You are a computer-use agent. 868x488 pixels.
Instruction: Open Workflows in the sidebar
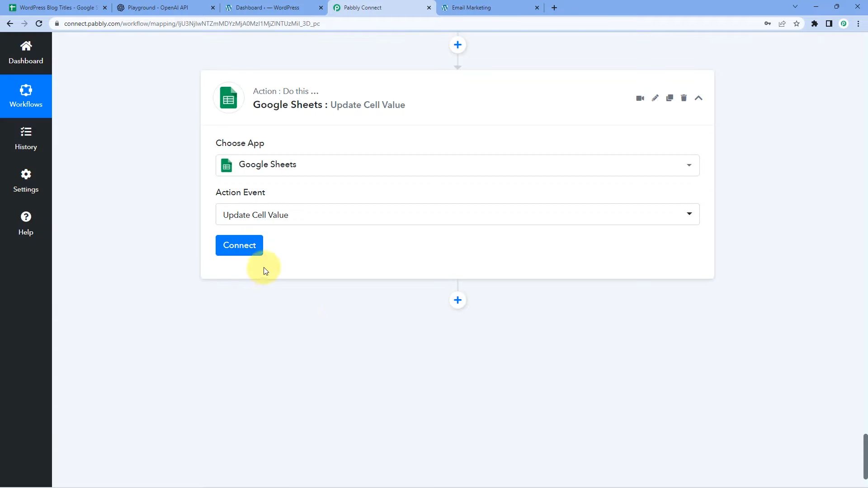(x=26, y=96)
